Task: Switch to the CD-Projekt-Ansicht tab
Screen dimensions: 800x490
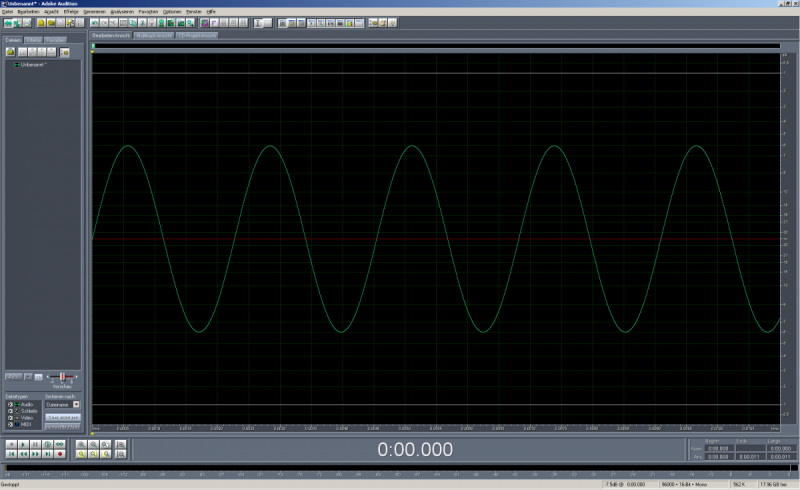Action: pos(196,35)
